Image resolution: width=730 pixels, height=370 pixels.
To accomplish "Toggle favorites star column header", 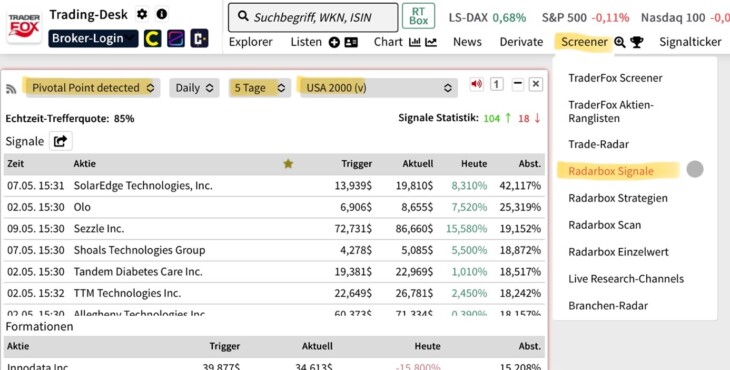I will pyautogui.click(x=288, y=163).
